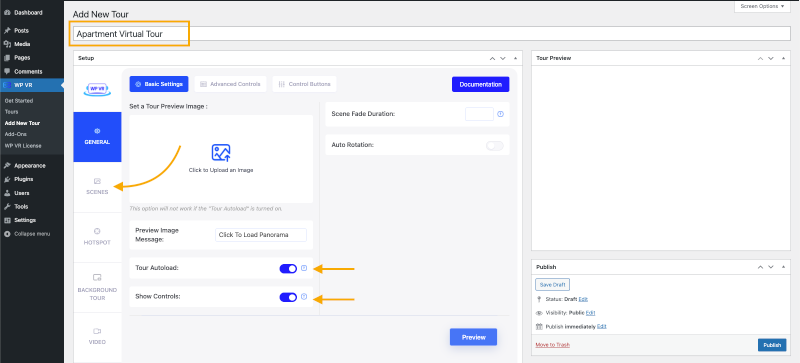The height and width of the screenshot is (363, 800).
Task: Click the Collapse menu arrow icon
Action: tap(7, 234)
